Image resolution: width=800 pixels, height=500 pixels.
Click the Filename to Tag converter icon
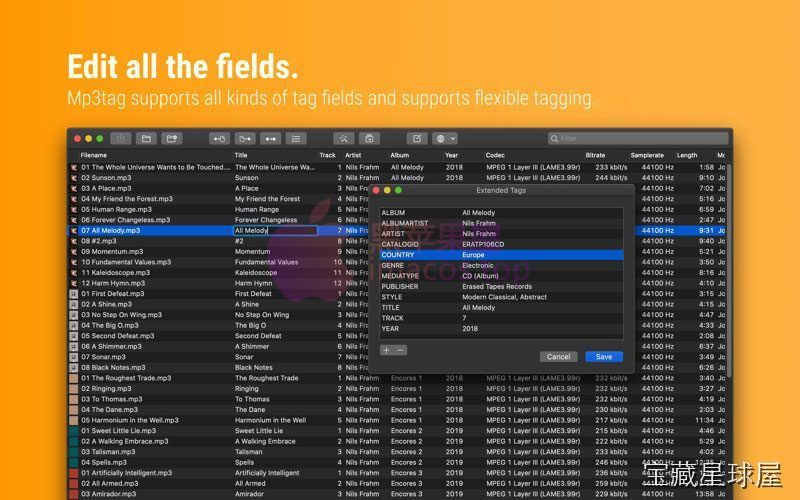pyautogui.click(x=245, y=138)
